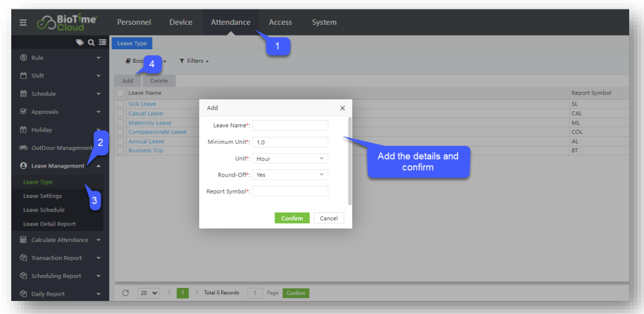The height and width of the screenshot is (314, 644).
Task: Open the Unit dropdown showing Hour
Action: 289,159
